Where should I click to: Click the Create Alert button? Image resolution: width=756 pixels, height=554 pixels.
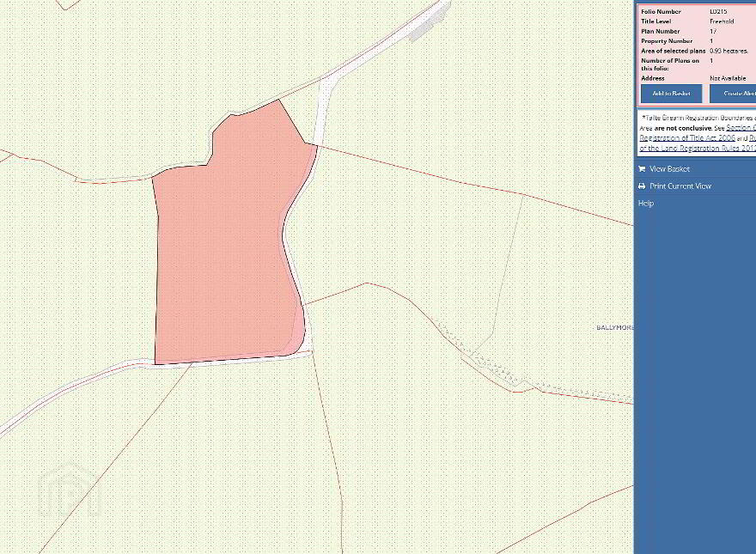733,94
